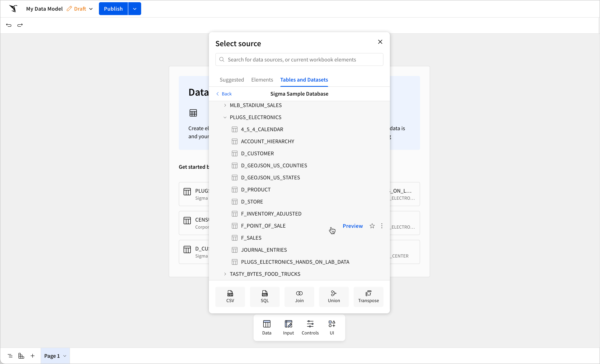The image size is (600, 364).
Task: Click the My Data Model title
Action: tap(44, 9)
